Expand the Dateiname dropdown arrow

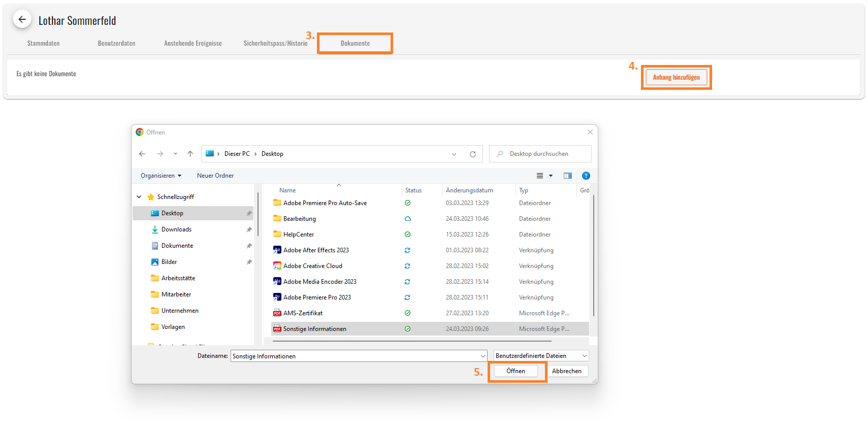click(x=483, y=356)
